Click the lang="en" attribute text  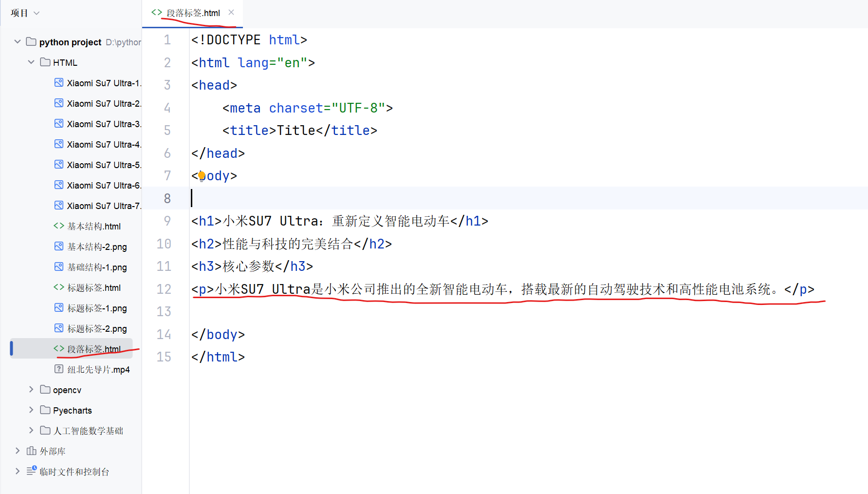(x=273, y=62)
